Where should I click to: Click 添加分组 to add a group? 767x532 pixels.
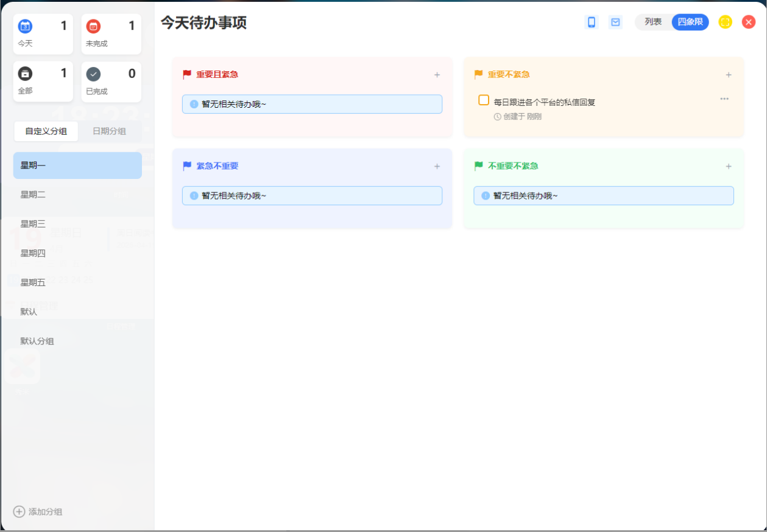point(38,512)
